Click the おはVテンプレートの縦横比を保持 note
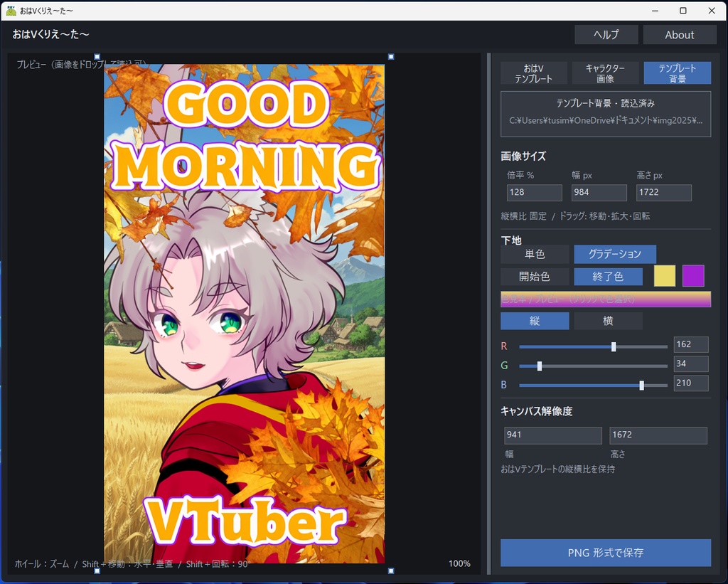The width and height of the screenshot is (728, 584). (x=557, y=469)
